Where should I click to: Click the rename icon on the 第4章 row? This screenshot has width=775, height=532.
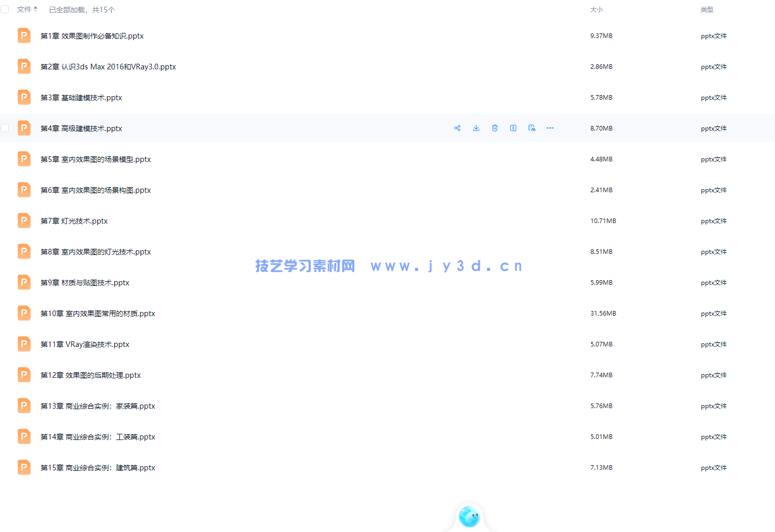click(513, 128)
